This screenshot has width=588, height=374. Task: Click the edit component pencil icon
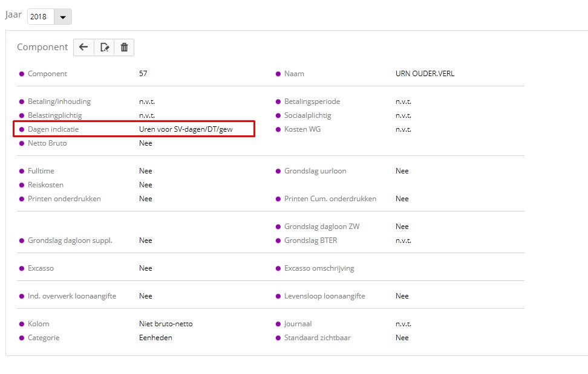(104, 47)
